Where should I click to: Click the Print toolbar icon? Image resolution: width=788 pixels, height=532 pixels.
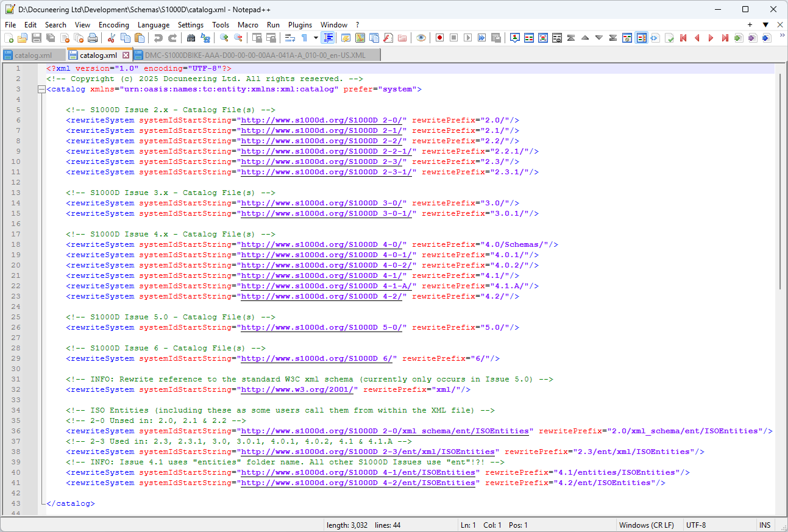click(93, 38)
